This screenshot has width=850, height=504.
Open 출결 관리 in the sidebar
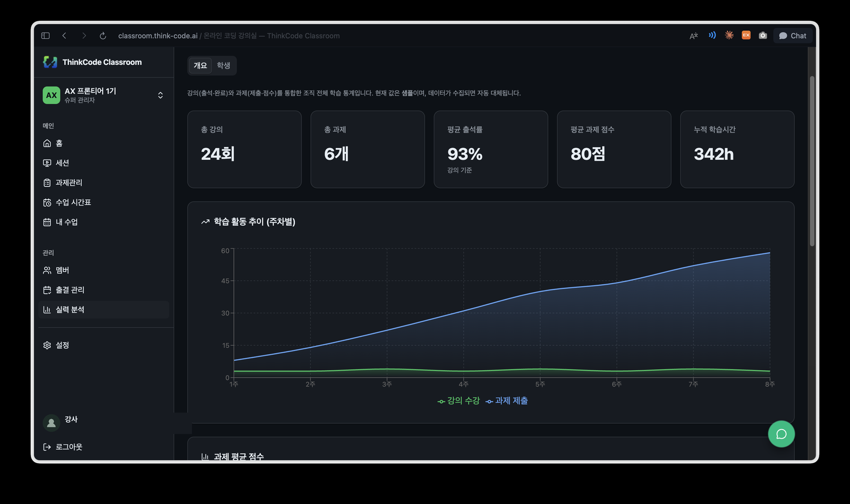pos(104,290)
